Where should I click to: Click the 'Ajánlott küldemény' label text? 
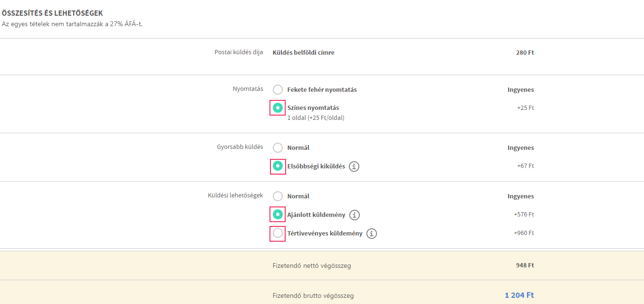coord(316,215)
